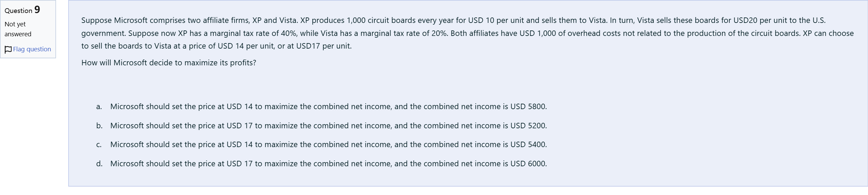The height and width of the screenshot is (195, 868).
Task: Click the 'Not yet answered' status text
Action: 18,29
